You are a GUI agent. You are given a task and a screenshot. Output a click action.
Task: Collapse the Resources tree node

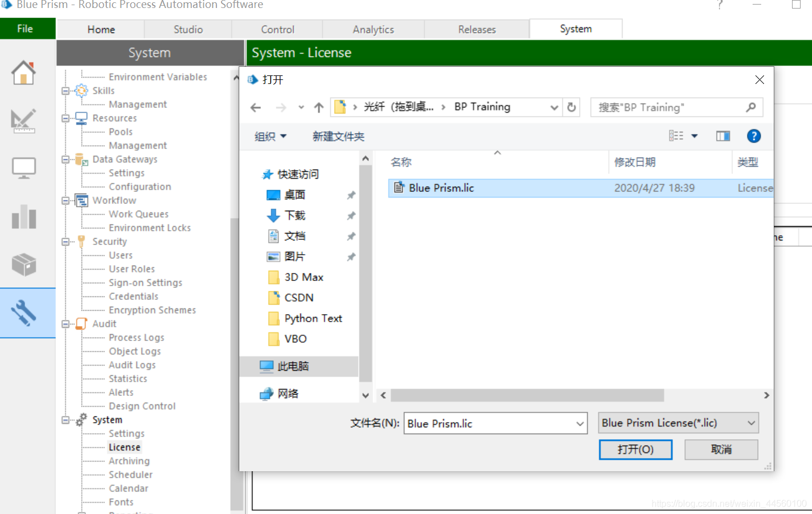pos(65,118)
